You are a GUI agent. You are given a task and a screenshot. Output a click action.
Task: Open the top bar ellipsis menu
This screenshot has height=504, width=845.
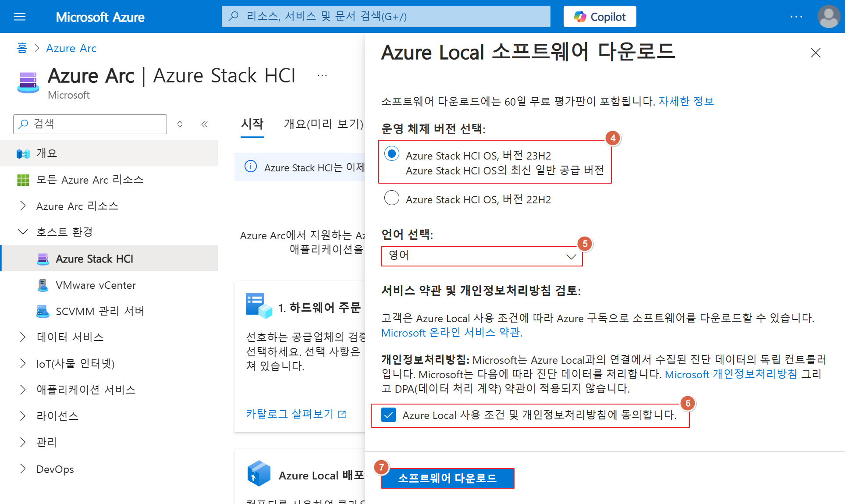(796, 17)
